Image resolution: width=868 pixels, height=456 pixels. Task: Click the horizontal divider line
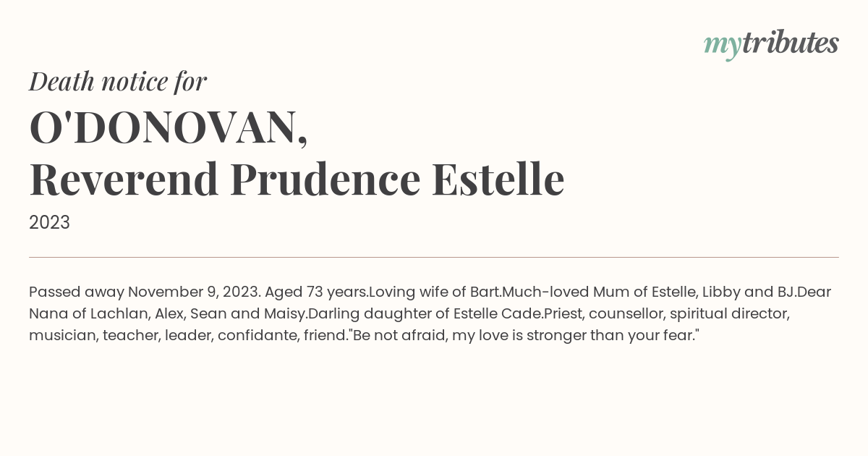(x=434, y=257)
